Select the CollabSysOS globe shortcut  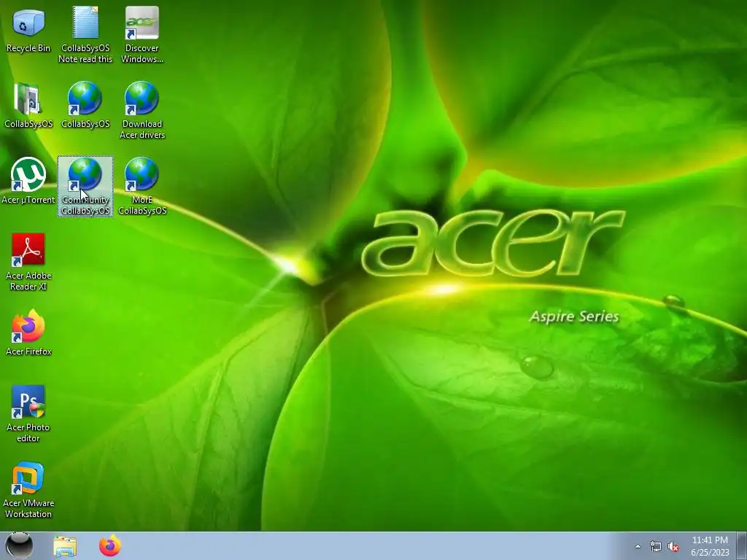(x=85, y=106)
